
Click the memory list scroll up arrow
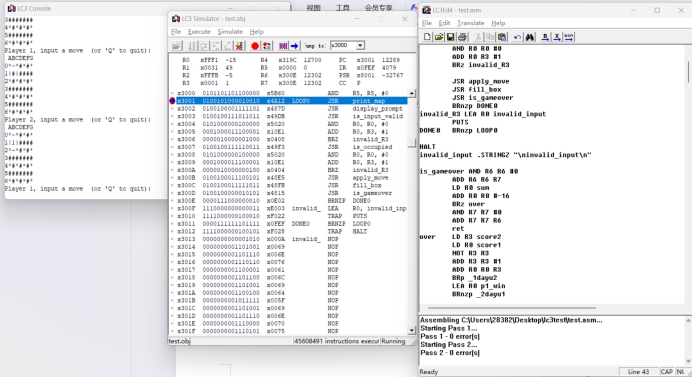pyautogui.click(x=411, y=93)
